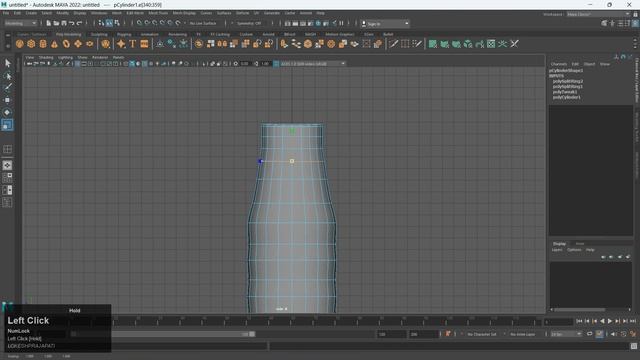The width and height of the screenshot is (640, 360).
Task: Toggle select by component type mode
Action: [x=117, y=23]
